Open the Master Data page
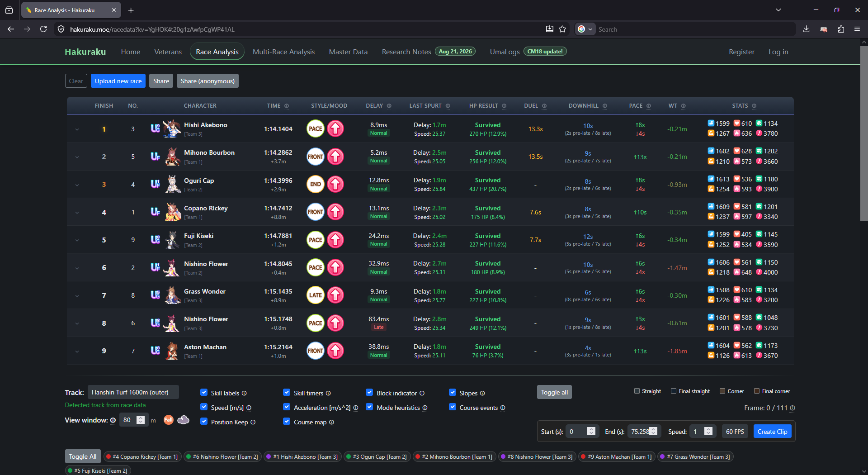Image resolution: width=868 pixels, height=475 pixels. pos(348,52)
